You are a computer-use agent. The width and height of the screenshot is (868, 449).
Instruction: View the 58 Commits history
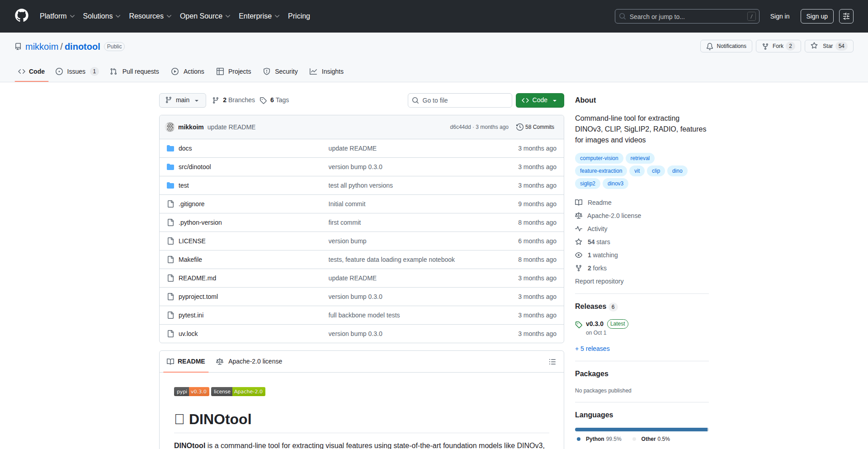(x=535, y=127)
